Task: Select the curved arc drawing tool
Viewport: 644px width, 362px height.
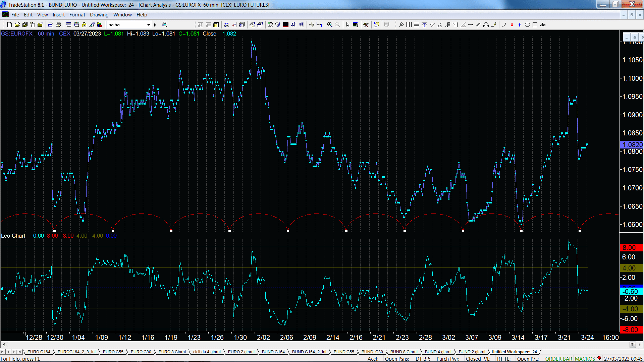Action: pos(504,25)
